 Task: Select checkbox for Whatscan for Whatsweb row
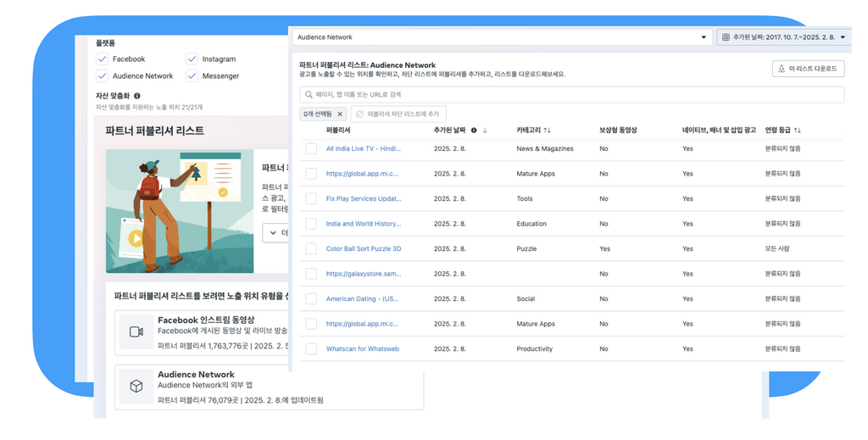point(311,349)
